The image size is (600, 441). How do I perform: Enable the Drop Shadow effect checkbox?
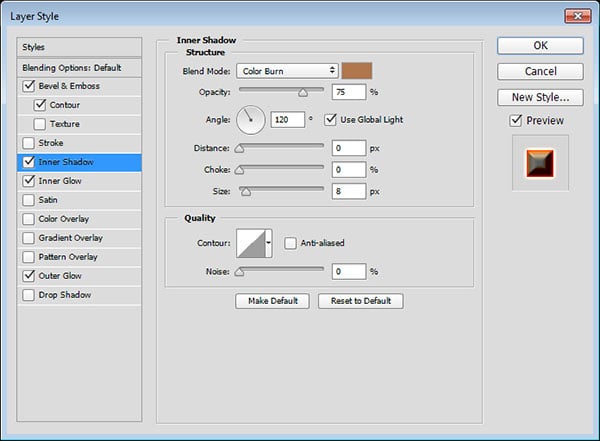[x=26, y=295]
